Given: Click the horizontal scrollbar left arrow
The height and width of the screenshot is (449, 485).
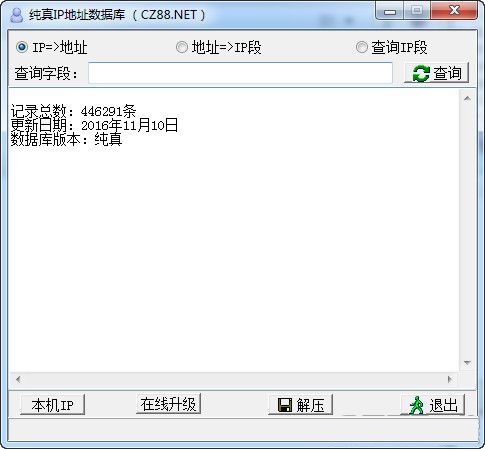Looking at the screenshot, I should [x=18, y=379].
